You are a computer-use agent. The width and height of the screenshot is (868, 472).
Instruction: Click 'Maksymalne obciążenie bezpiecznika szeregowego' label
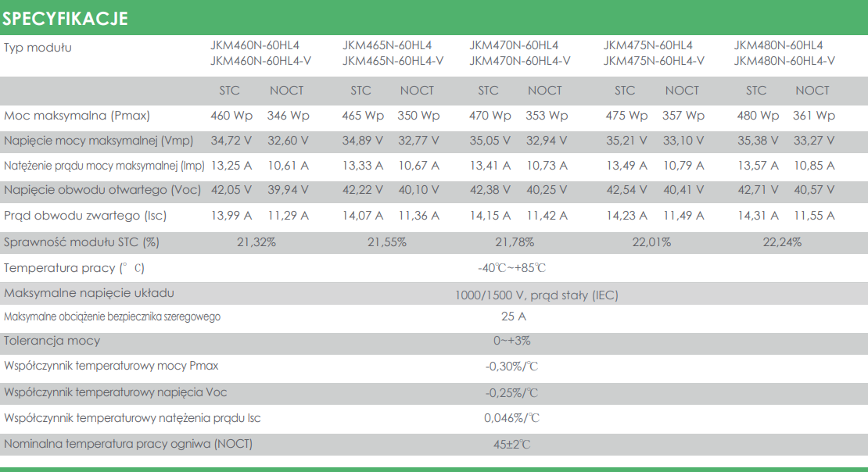pyautogui.click(x=113, y=317)
